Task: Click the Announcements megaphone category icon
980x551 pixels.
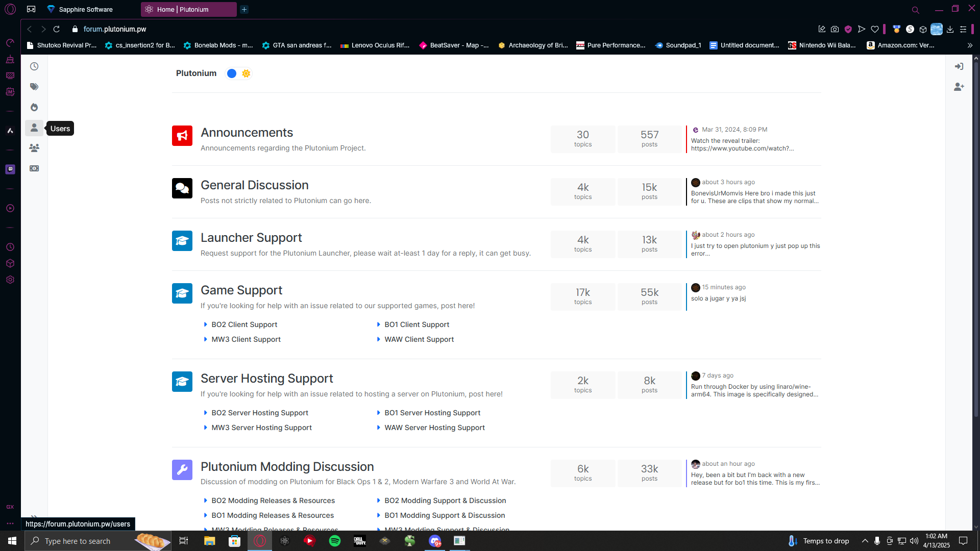Action: pyautogui.click(x=182, y=136)
